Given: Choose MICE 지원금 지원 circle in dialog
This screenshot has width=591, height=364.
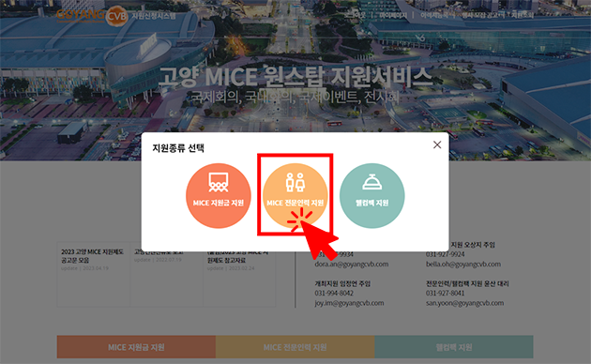Looking at the screenshot, I should click(219, 195).
